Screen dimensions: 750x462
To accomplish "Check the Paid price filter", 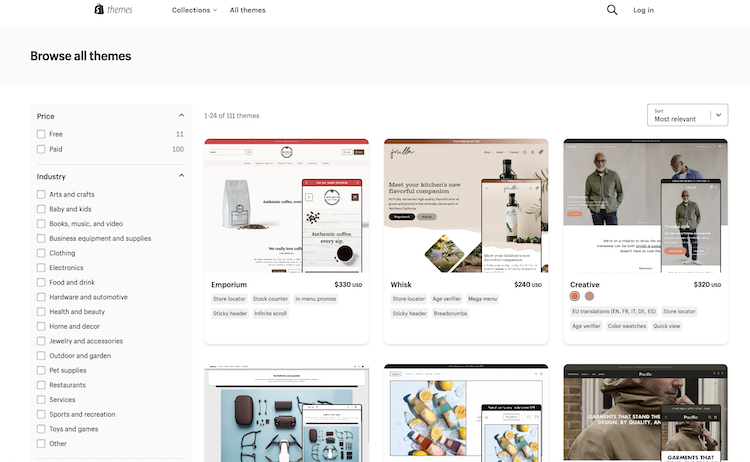I will [x=41, y=149].
